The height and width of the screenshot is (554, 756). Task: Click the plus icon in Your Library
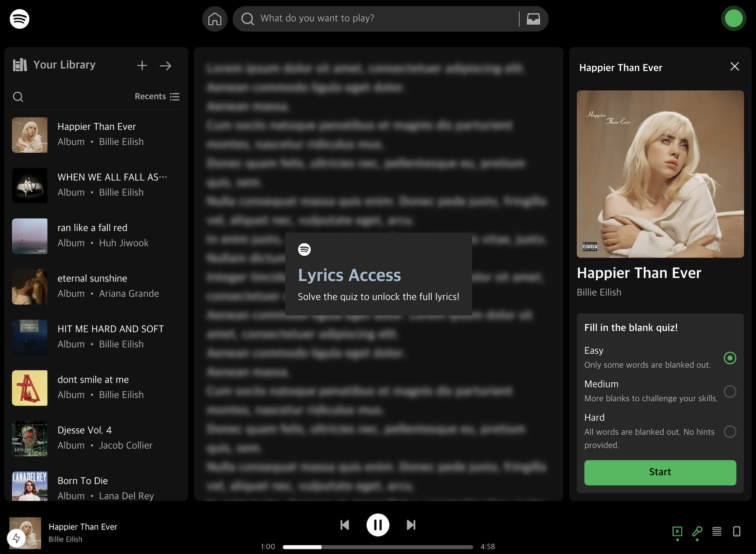click(142, 65)
